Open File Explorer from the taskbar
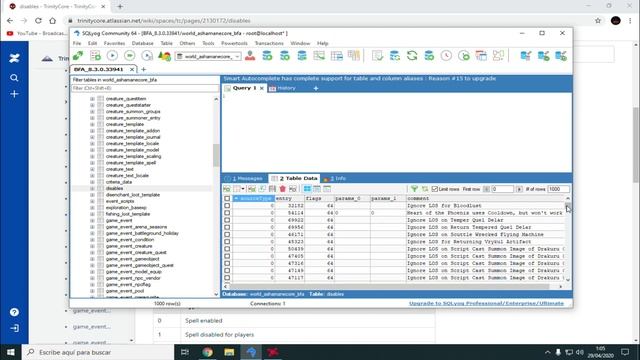Image resolution: width=640 pixels, height=360 pixels. 229,352
